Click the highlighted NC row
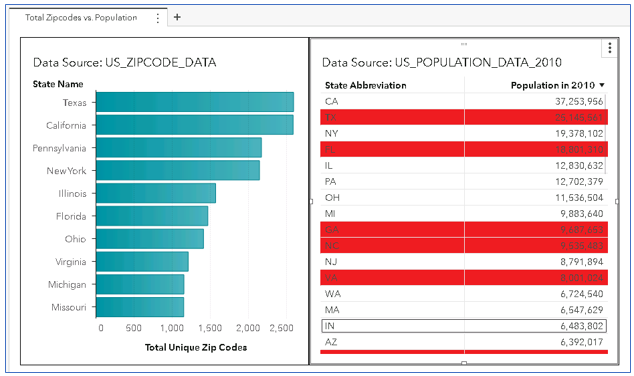This screenshot has height=376, width=634. [x=464, y=245]
